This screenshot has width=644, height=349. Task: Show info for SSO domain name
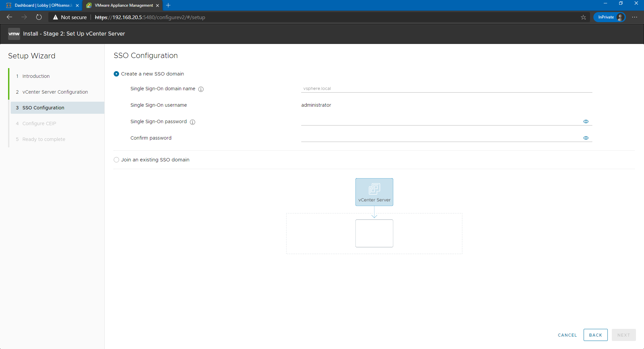(x=201, y=89)
